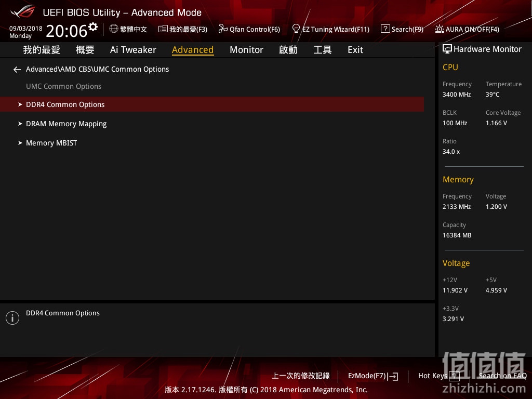Click the globe language icon
Image resolution: width=532 pixels, height=399 pixels.
[x=114, y=29]
